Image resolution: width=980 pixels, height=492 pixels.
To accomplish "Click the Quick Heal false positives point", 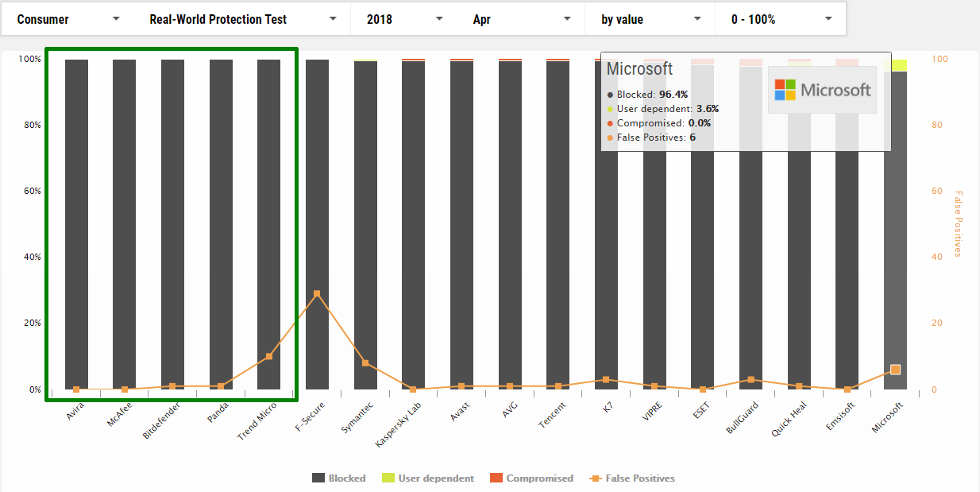I will [x=799, y=386].
